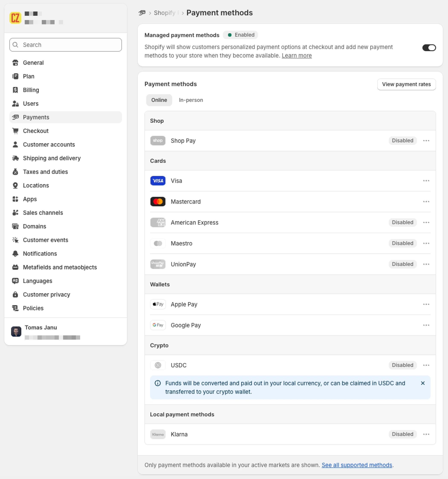Click the Learn more link
448x479 pixels.
(x=297, y=56)
